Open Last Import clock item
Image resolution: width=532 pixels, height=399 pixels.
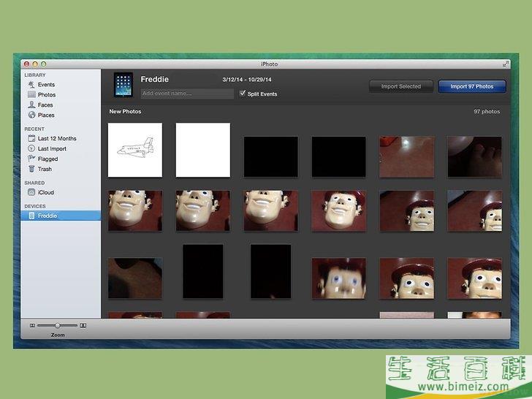pyautogui.click(x=47, y=148)
